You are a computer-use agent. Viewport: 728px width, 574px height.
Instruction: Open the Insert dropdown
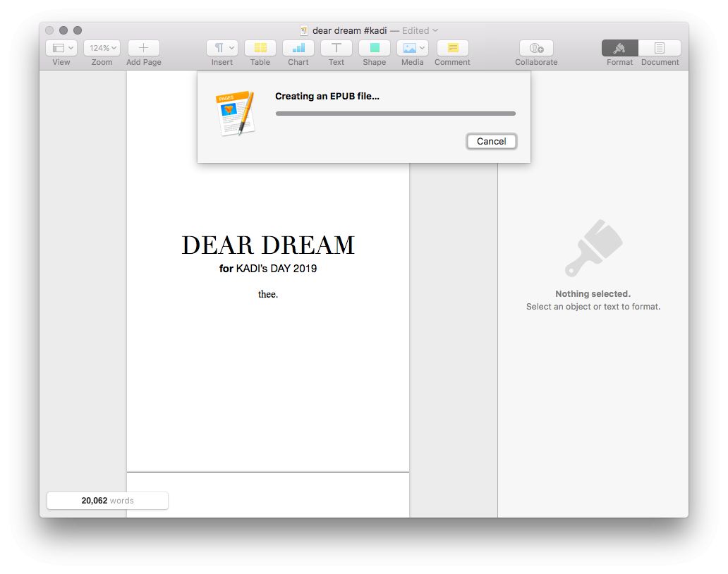click(222, 48)
